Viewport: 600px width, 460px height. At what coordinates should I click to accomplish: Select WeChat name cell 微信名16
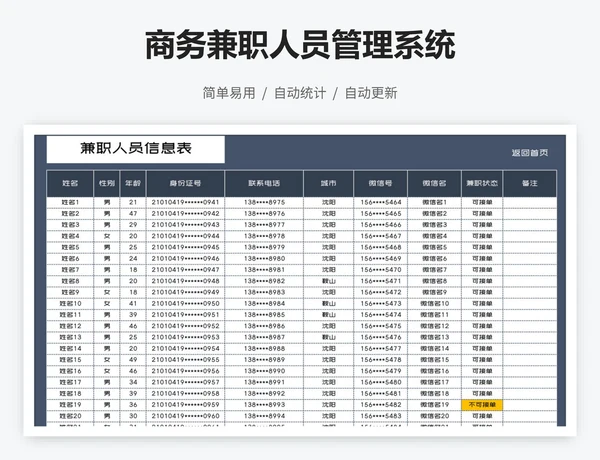tap(435, 371)
